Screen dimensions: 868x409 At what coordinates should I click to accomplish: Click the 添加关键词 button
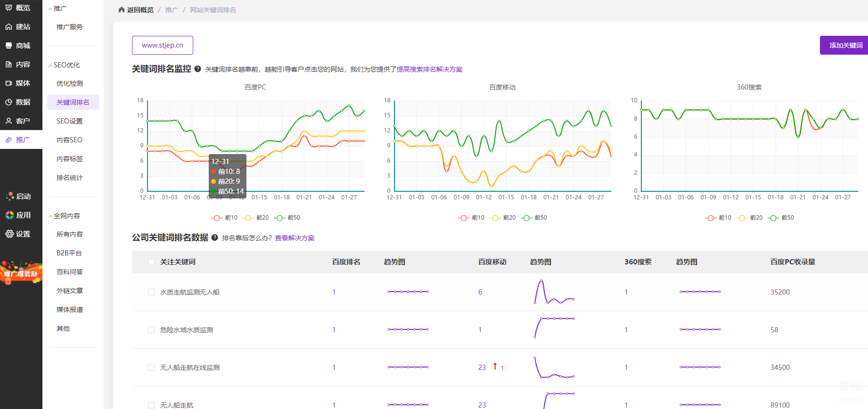845,45
